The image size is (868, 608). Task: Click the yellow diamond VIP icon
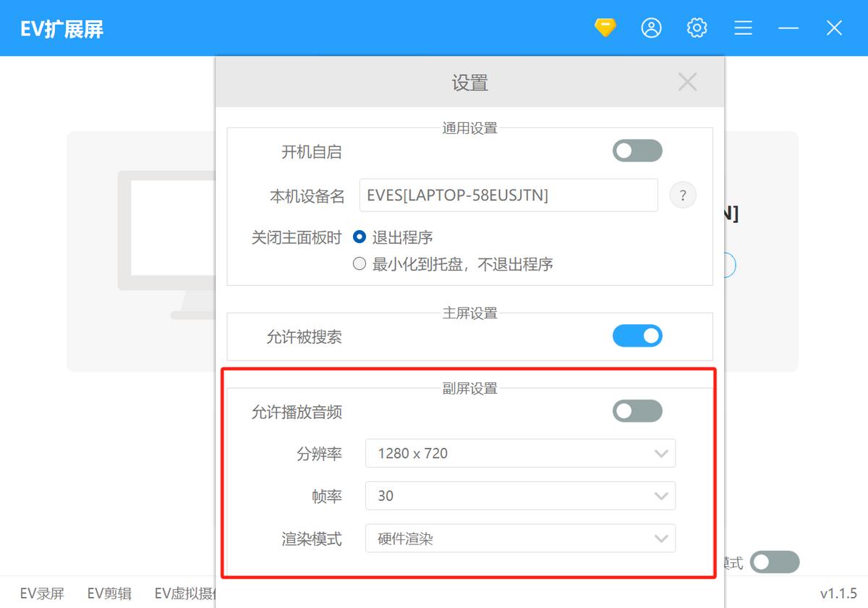(x=605, y=28)
